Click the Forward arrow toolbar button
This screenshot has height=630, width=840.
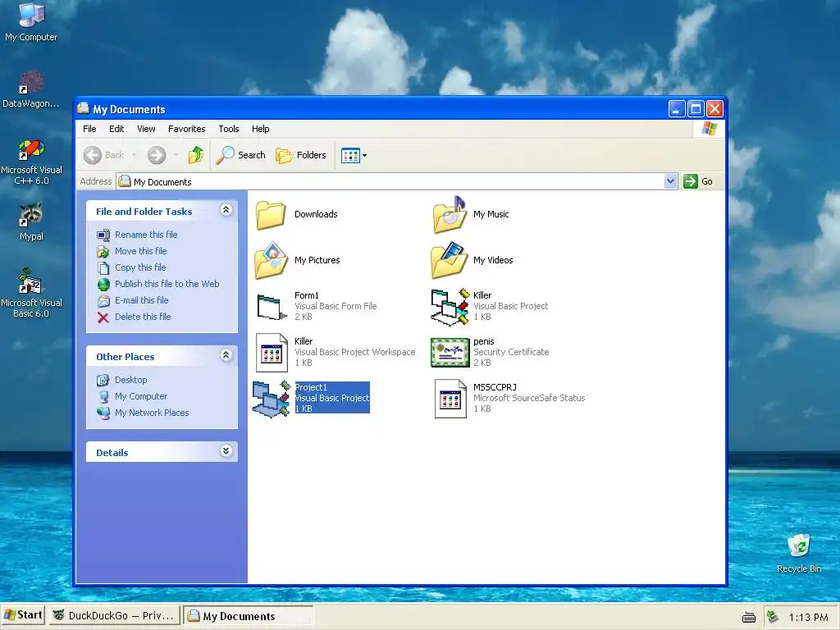tap(157, 155)
